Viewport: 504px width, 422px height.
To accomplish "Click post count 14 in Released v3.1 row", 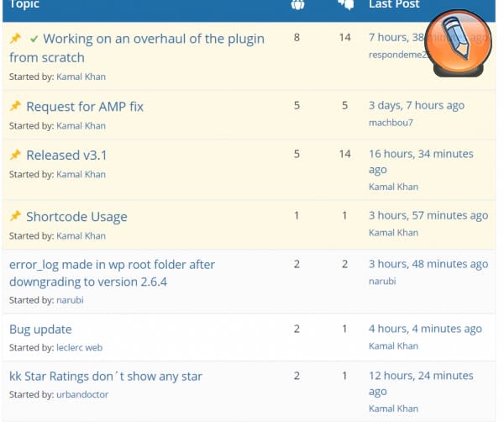I will click(x=345, y=154).
